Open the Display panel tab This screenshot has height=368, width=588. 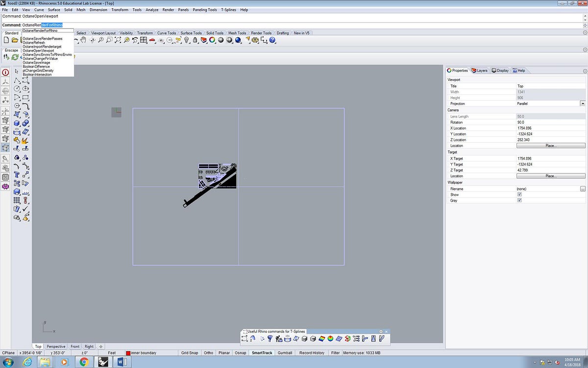tap(500, 71)
